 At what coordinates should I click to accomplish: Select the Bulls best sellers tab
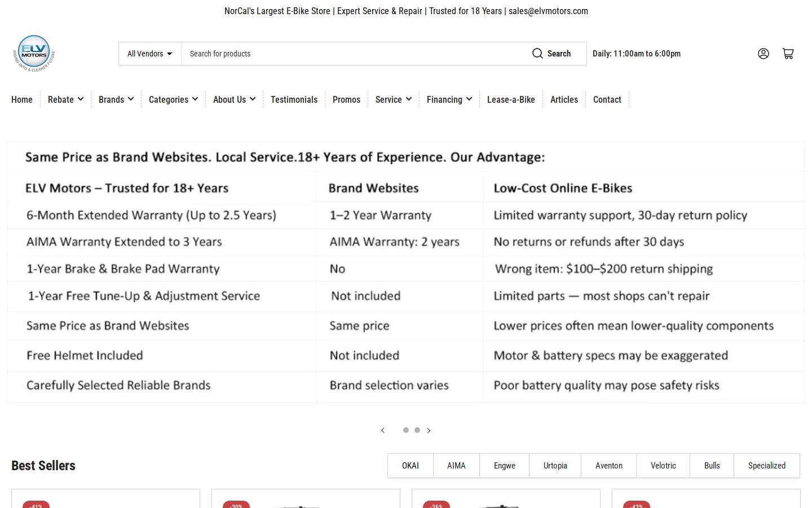coord(712,466)
